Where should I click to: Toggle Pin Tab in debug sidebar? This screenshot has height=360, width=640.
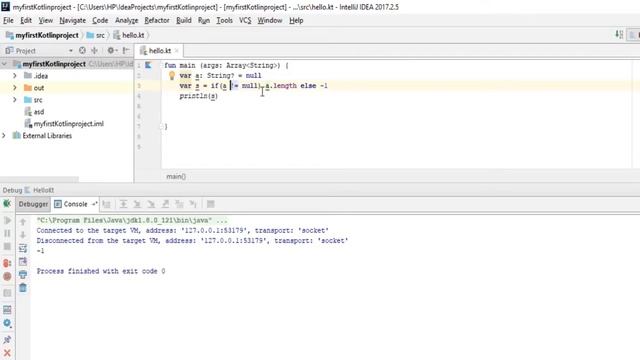point(7,340)
